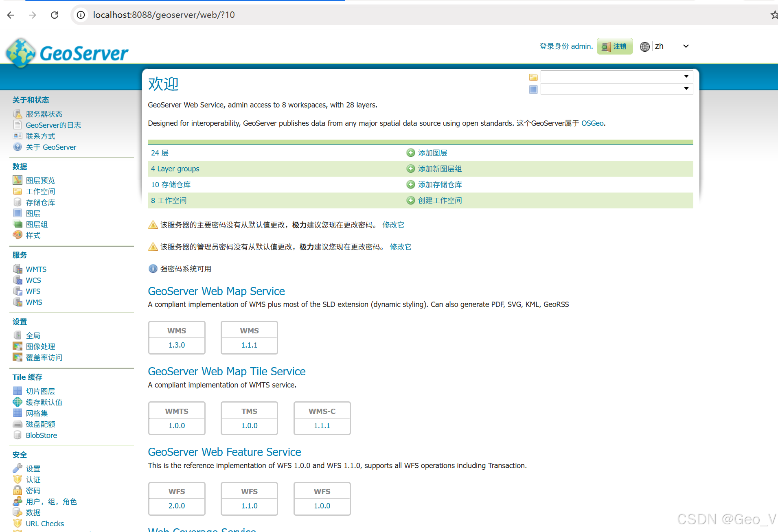
Task: Click the stores database cylinder icon
Action: click(18, 202)
